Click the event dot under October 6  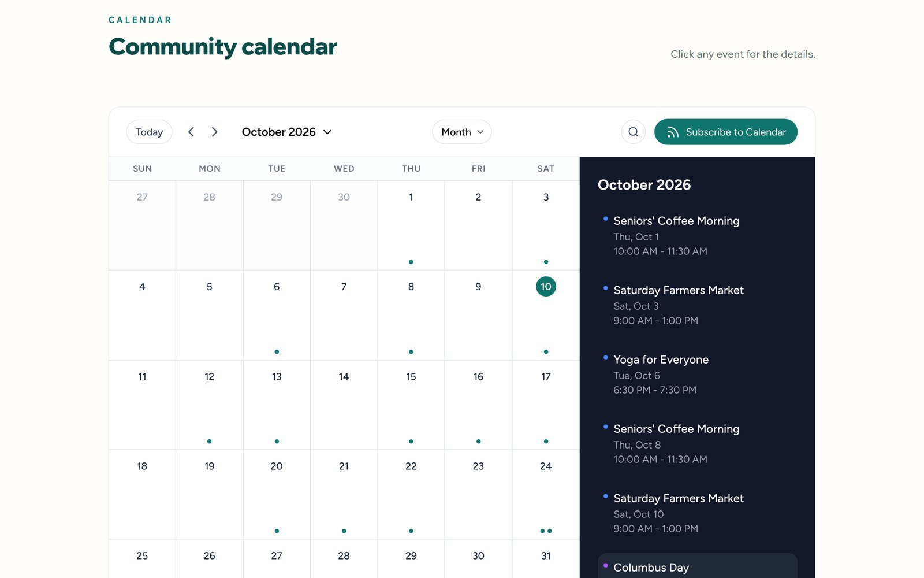277,351
